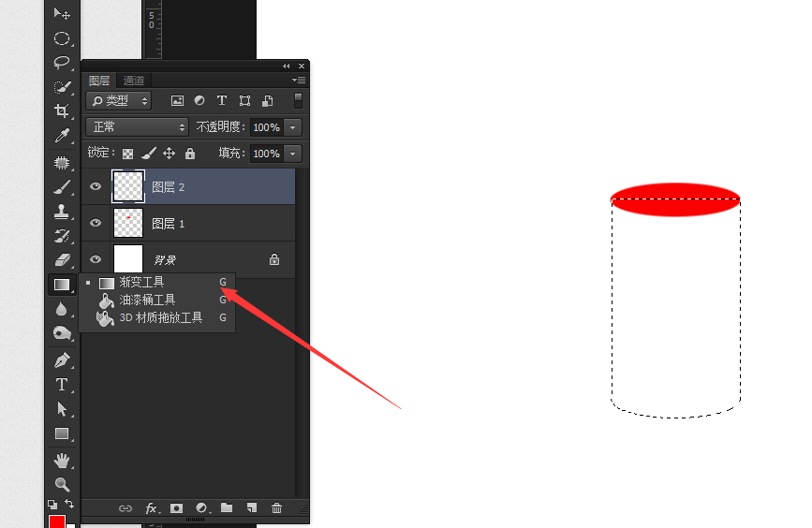Select the Lasso tool
The height and width of the screenshot is (528, 812).
[62, 63]
